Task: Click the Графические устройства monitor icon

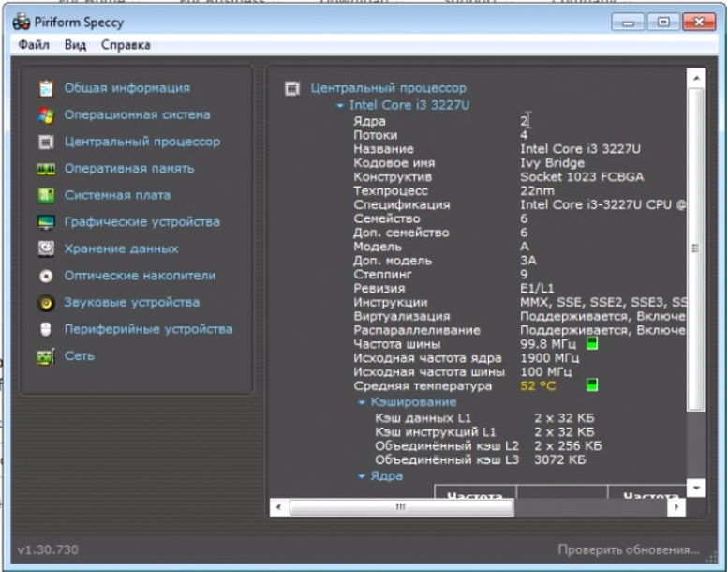Action: click(x=46, y=222)
